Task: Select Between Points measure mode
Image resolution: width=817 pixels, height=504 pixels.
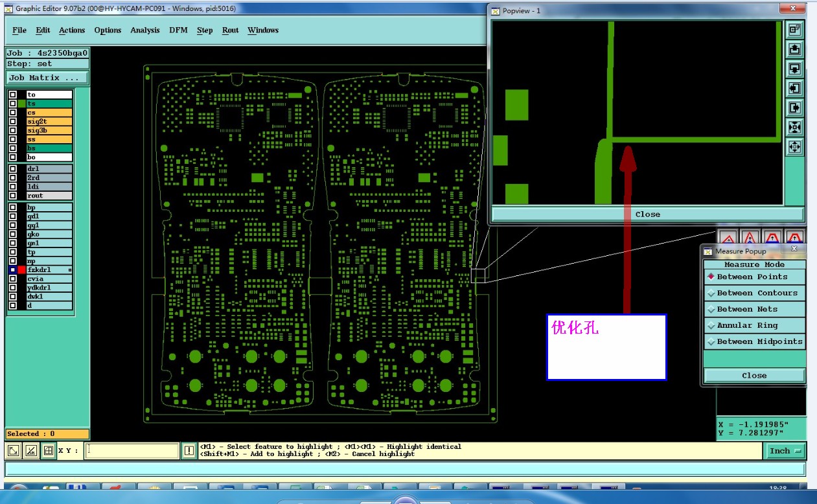Action: point(755,277)
